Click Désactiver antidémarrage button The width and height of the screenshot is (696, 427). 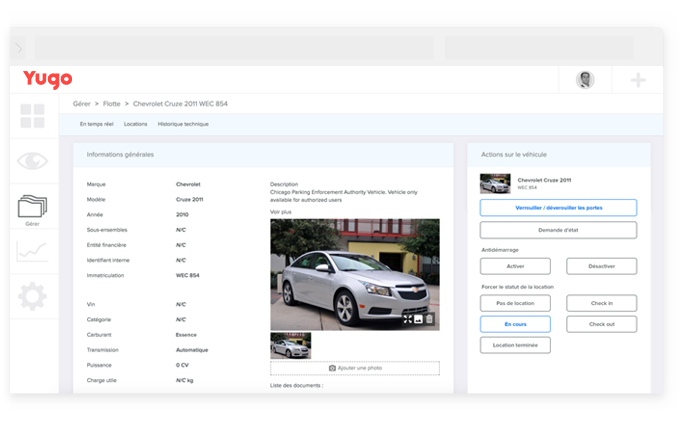tap(601, 266)
